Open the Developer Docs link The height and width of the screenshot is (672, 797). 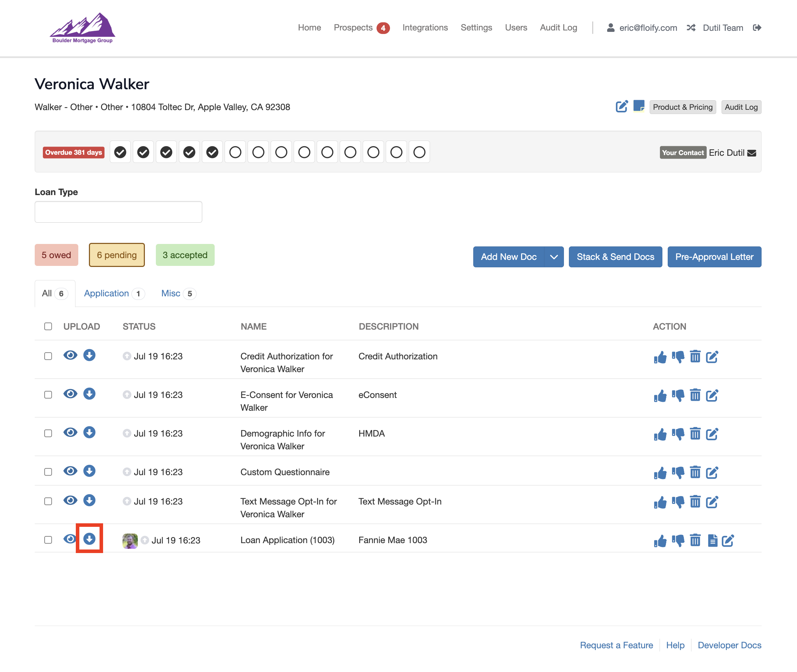point(729,645)
